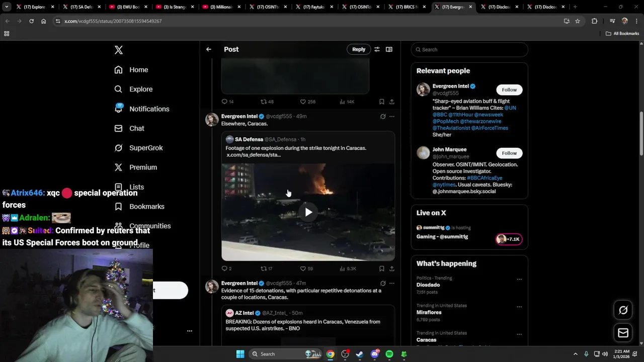Viewport: 644px width, 362px height.
Task: Like the post with 256 likes
Action: pos(303,102)
